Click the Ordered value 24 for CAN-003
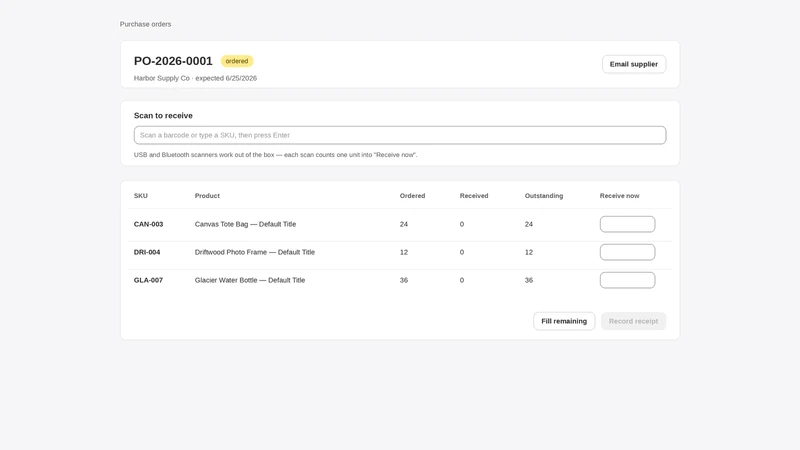This screenshot has width=800, height=450. click(404, 224)
